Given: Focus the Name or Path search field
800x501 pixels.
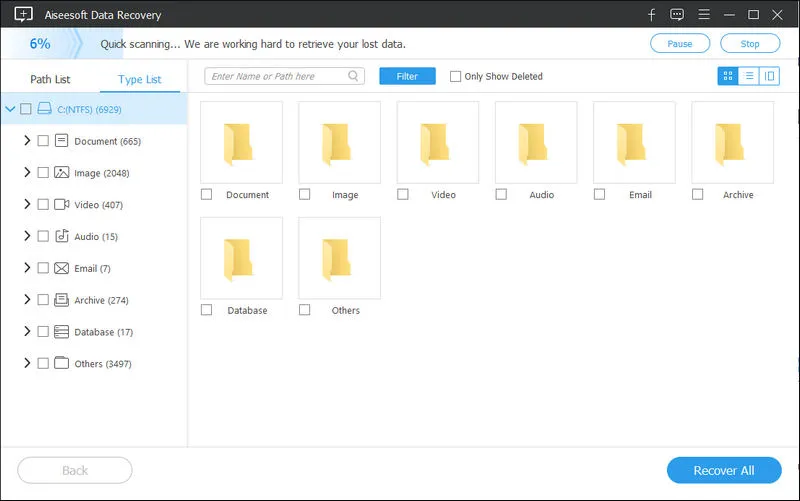Looking at the screenshot, I should tap(284, 76).
